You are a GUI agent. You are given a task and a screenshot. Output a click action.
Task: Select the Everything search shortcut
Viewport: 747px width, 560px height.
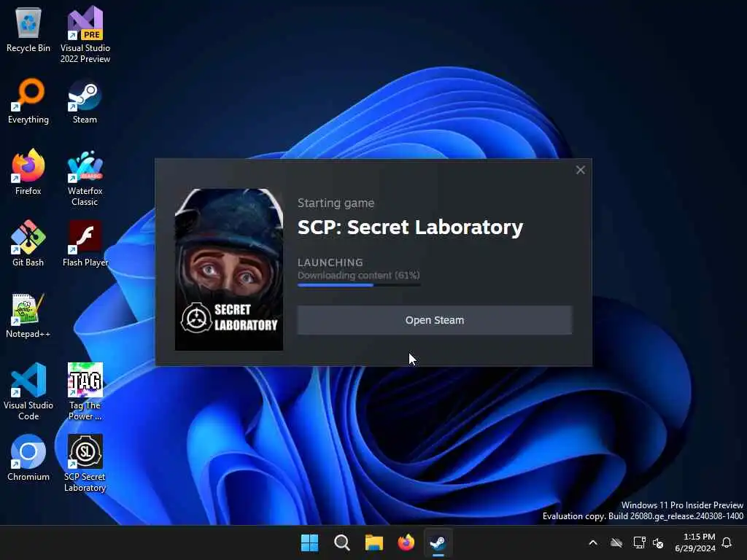pyautogui.click(x=28, y=101)
